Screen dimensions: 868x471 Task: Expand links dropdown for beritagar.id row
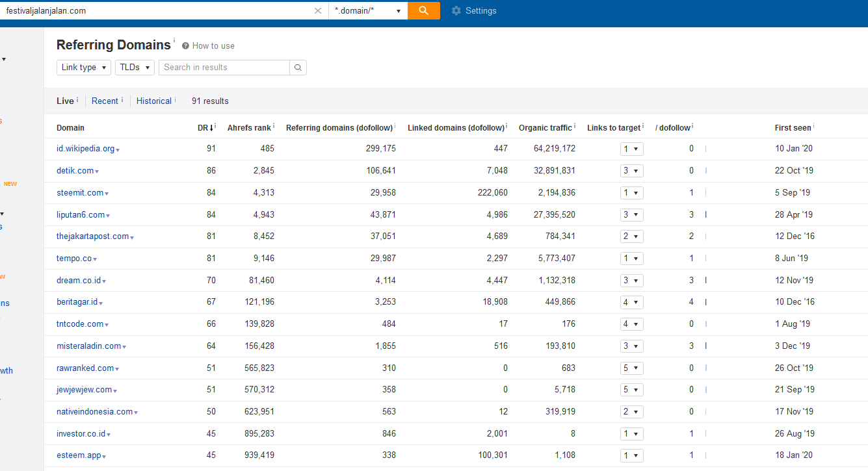(632, 302)
